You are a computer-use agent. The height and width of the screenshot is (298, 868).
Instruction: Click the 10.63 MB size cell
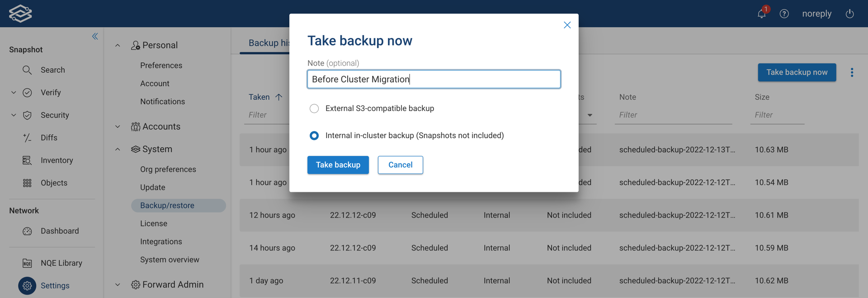[771, 150]
